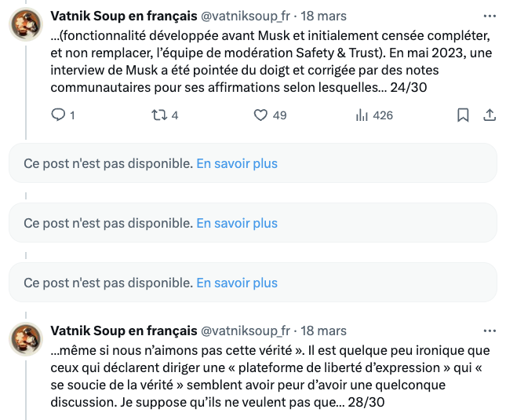Image resolution: width=506 pixels, height=420 pixels.
Task: Share the 24/30 post
Action: point(490,115)
